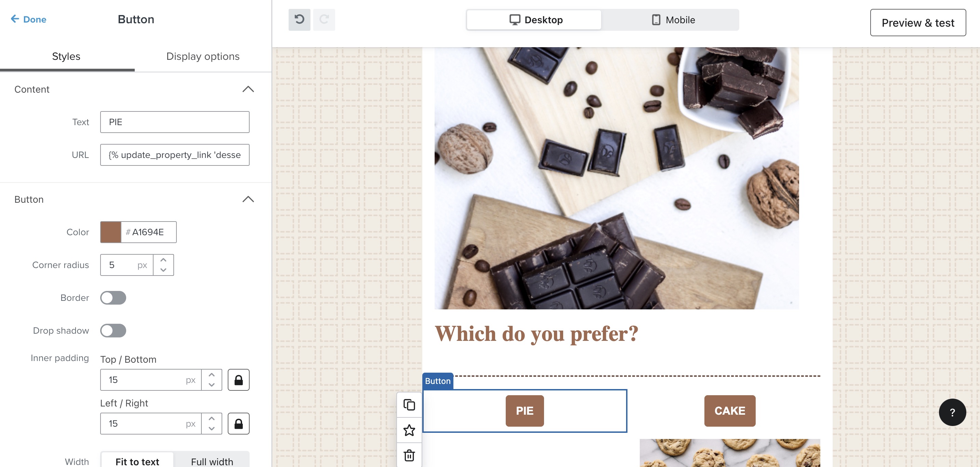Switch to Display options tab
Screen dimensions: 980x467
(x=203, y=56)
